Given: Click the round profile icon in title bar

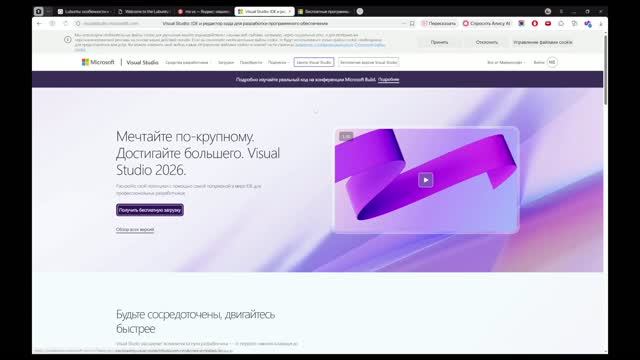Looking at the screenshot, I should tap(548, 11).
